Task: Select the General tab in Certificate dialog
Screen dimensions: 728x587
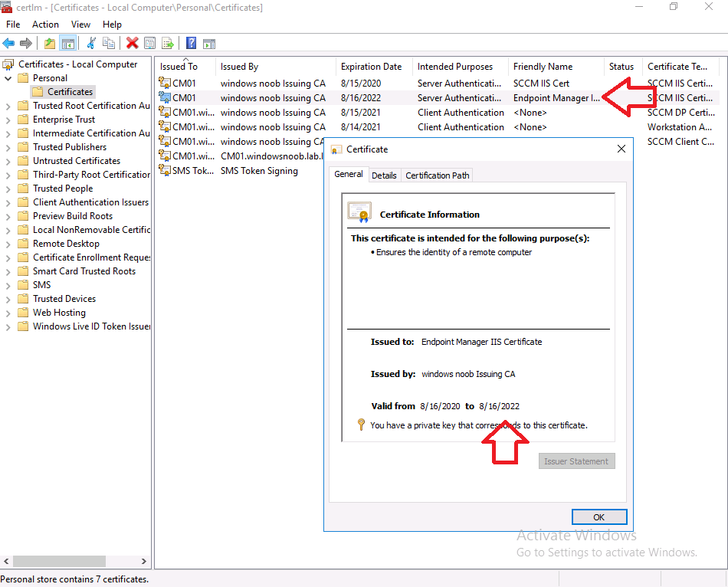Action: 349,174
